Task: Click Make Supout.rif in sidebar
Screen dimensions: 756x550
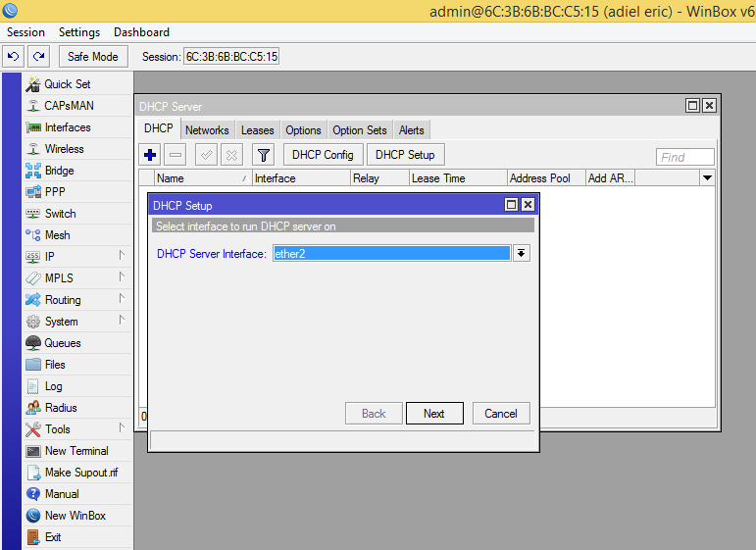Action: pos(77,473)
